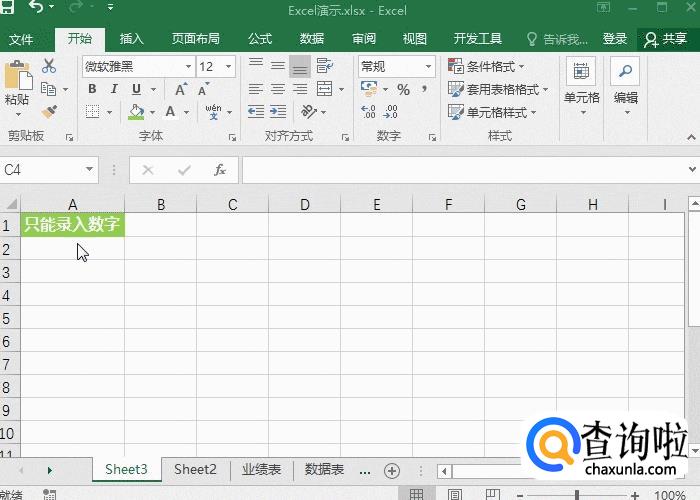Apply comma style
Screen dimensions: 700x500
(425, 89)
